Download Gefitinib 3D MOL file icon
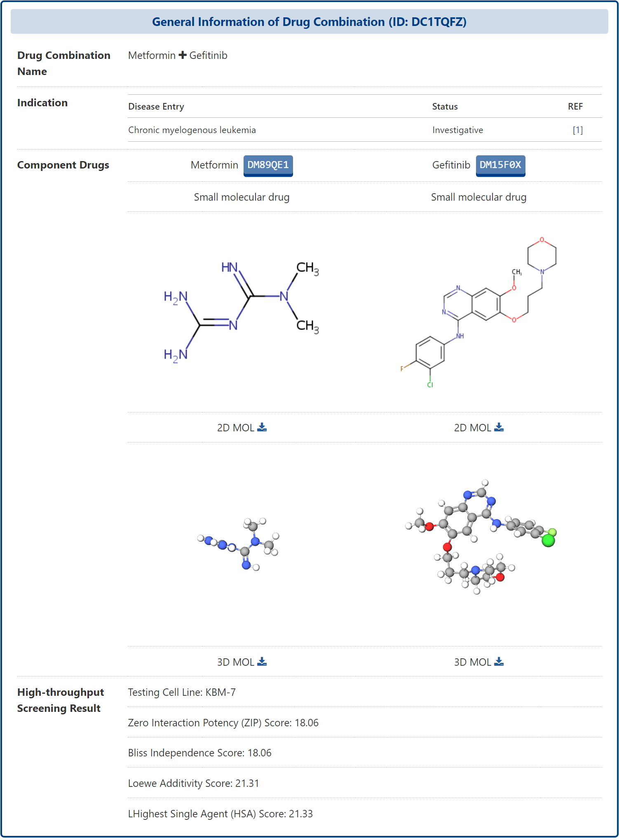Screen dimensions: 619x840 pyautogui.click(x=499, y=662)
